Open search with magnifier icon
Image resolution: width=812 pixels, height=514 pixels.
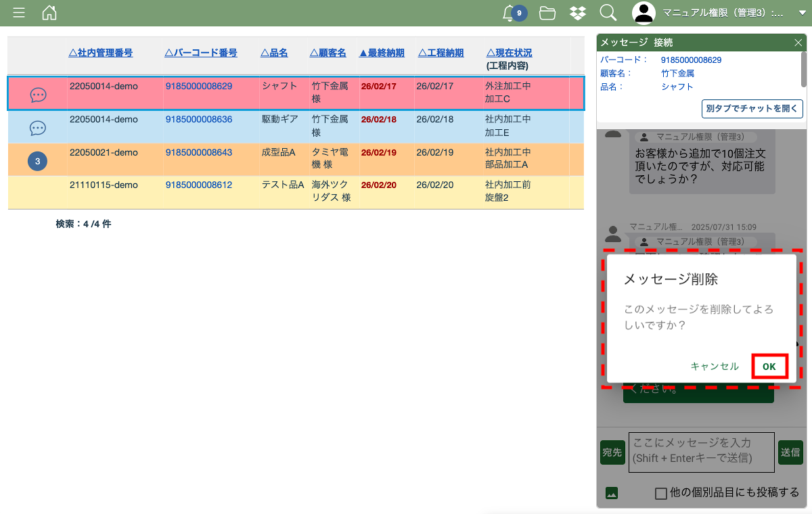[608, 13]
